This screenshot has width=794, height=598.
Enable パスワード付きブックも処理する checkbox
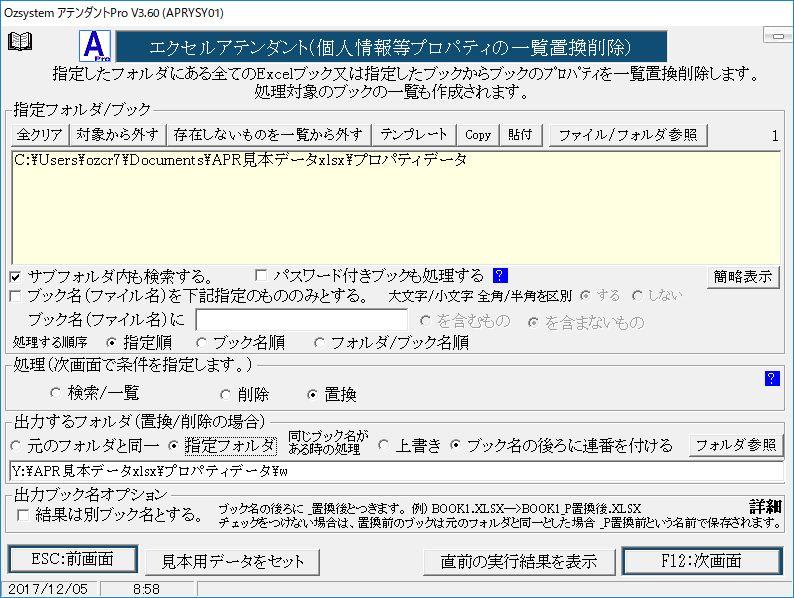coord(261,275)
